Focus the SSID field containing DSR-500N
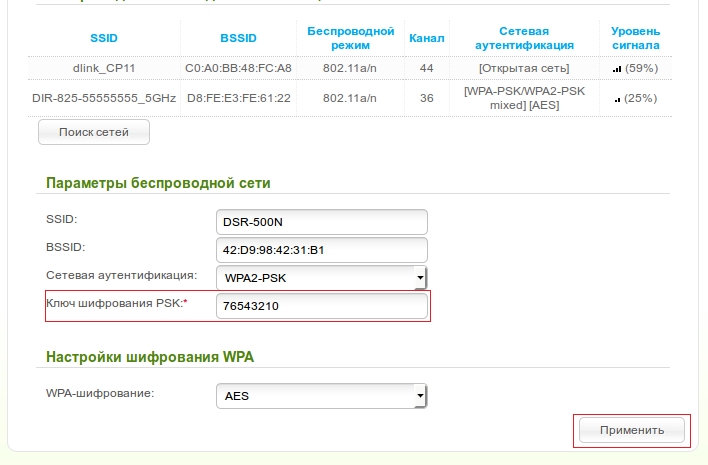The image size is (708, 465). point(321,221)
